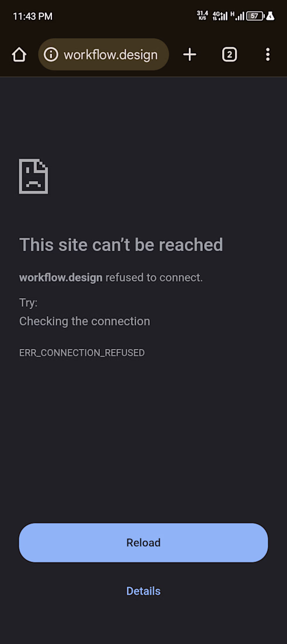Tap the Chrome home icon

click(19, 54)
